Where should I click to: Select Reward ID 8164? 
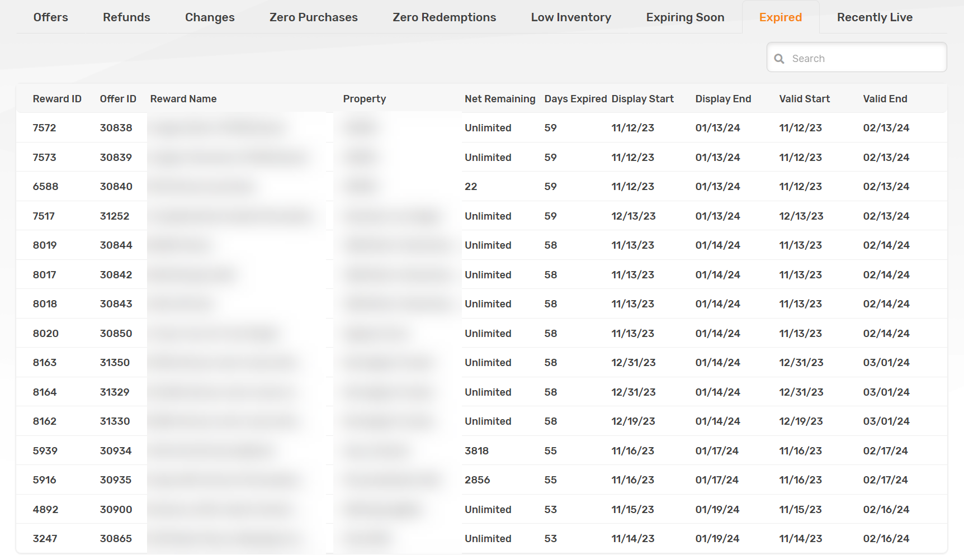45,392
